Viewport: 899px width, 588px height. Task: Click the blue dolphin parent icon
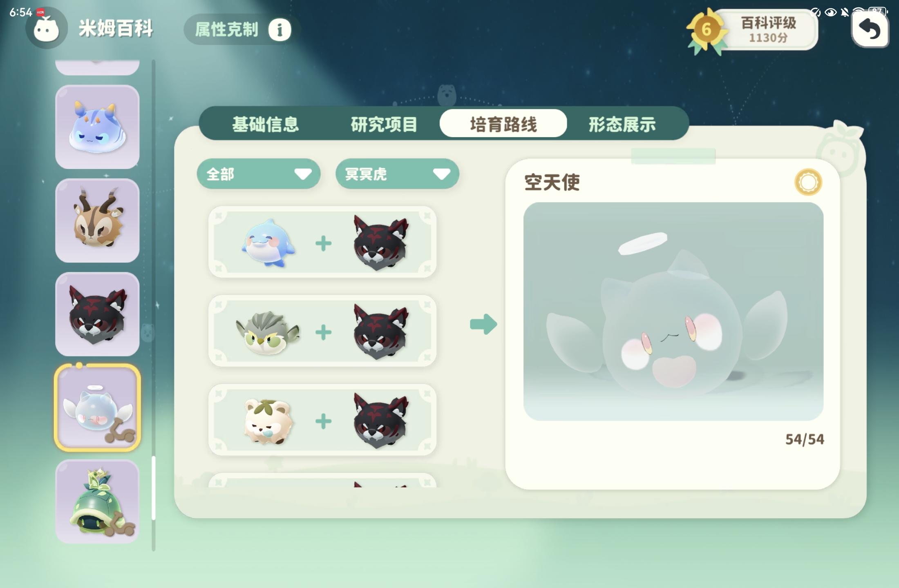268,243
